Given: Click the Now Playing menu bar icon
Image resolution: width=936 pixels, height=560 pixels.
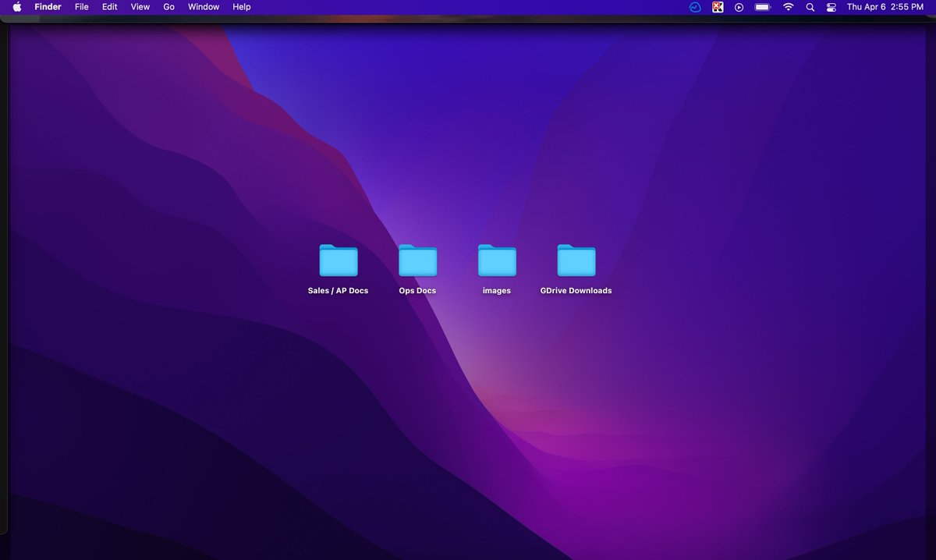Looking at the screenshot, I should (739, 7).
